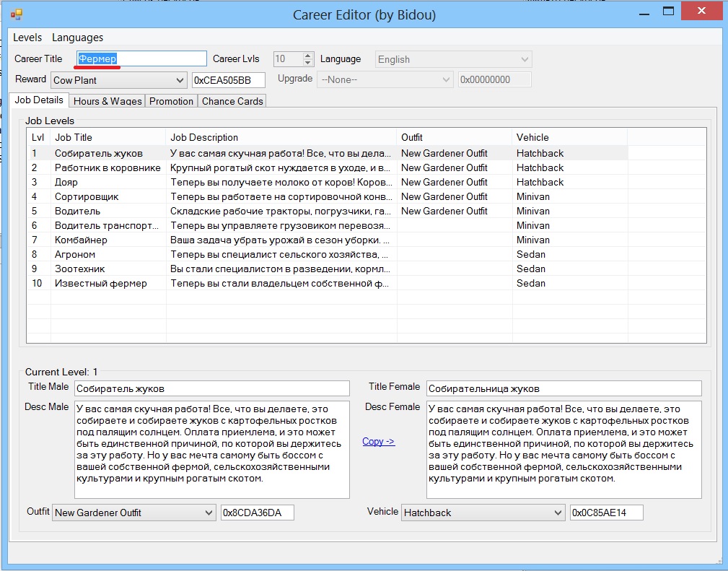
Task: Click inside the Desc Male text area
Action: [x=211, y=449]
